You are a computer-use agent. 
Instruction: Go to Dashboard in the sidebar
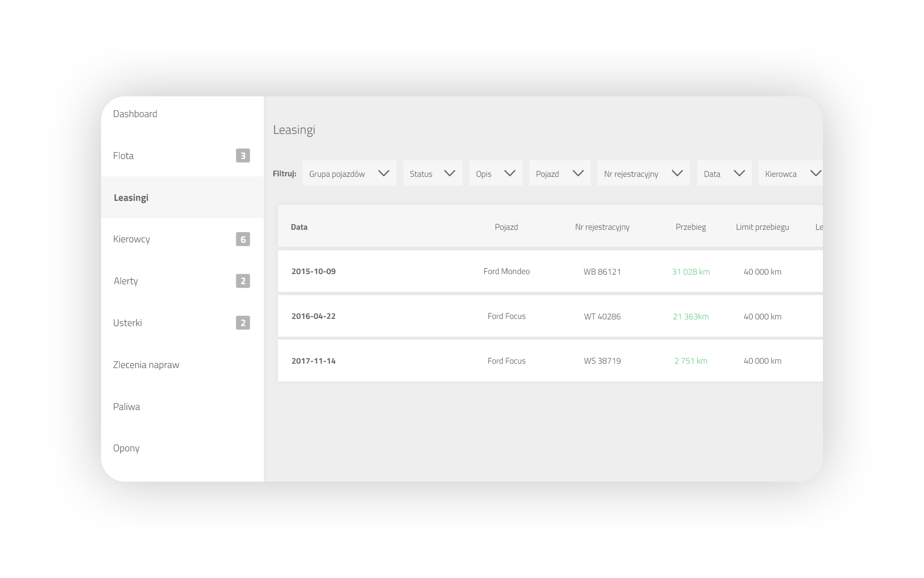135,114
